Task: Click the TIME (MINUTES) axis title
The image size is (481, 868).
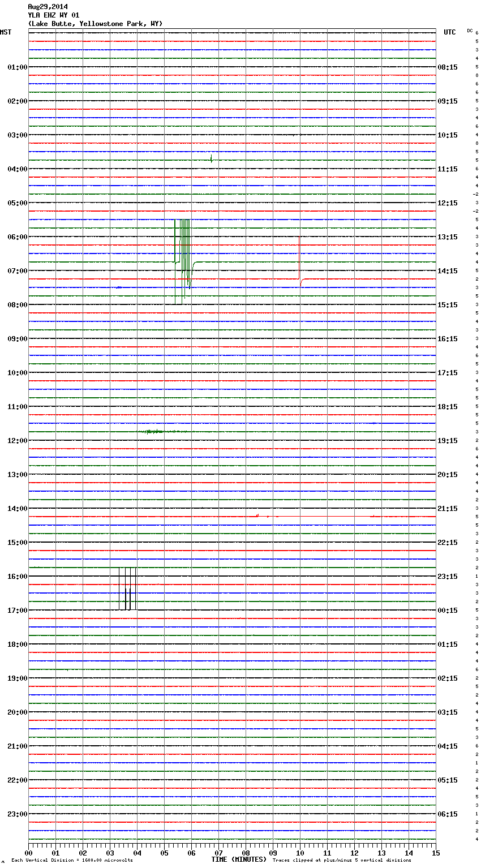Action: (x=239, y=860)
